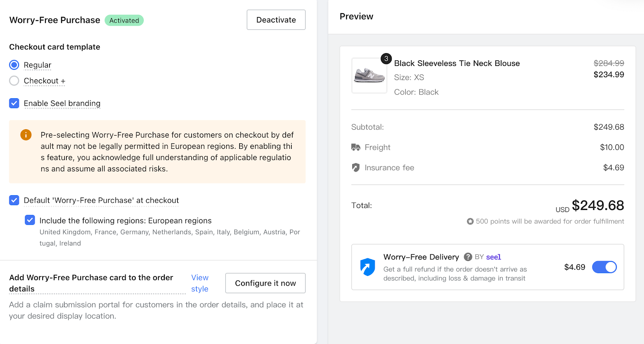Toggle Default 'Worry-Free Purchase' at checkout checkbox
644x344 pixels.
[x=14, y=200]
